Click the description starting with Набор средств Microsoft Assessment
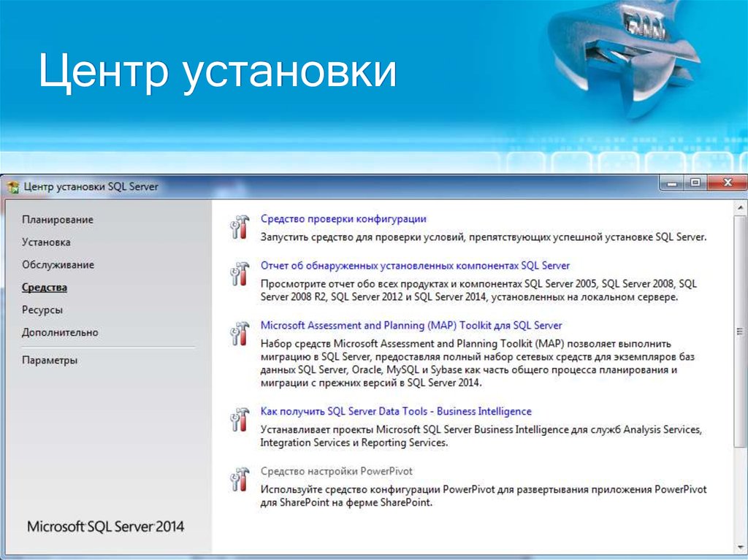Screen dimensions: 748x560 (478, 363)
